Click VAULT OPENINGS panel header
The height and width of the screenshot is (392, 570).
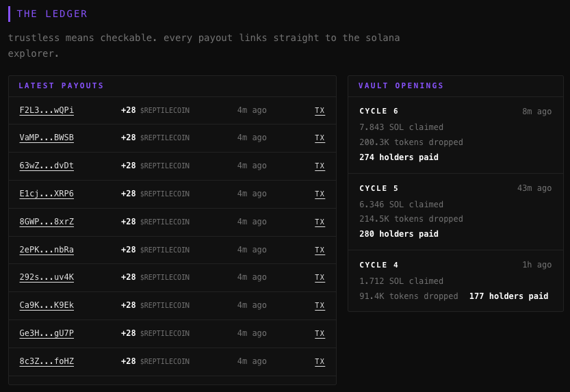pos(401,86)
